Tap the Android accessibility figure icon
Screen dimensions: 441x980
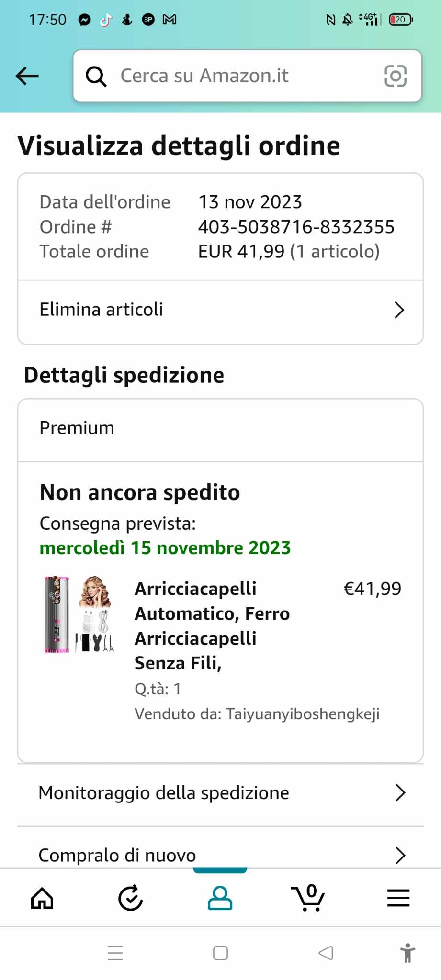(407, 953)
